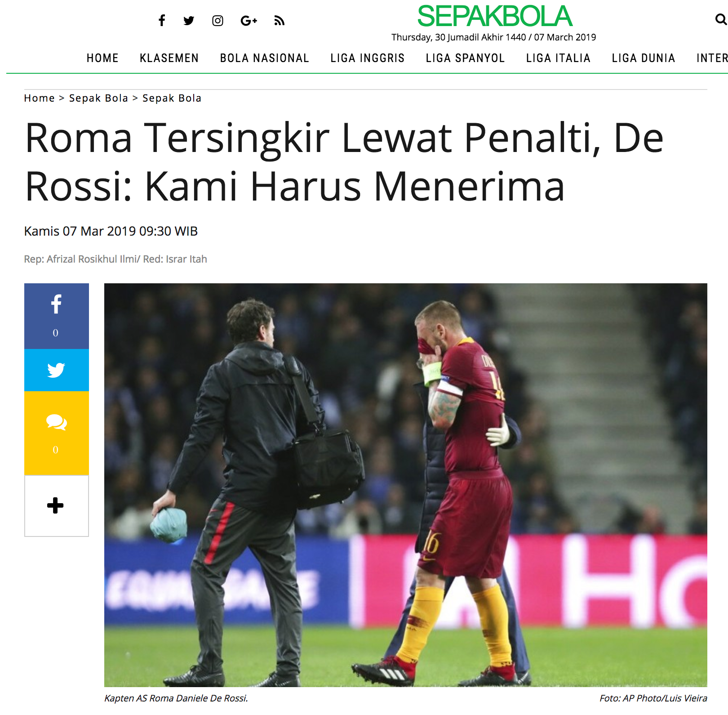Open LIGA ITALIA section
Viewport: 728px width, 715px height.
[x=558, y=58]
